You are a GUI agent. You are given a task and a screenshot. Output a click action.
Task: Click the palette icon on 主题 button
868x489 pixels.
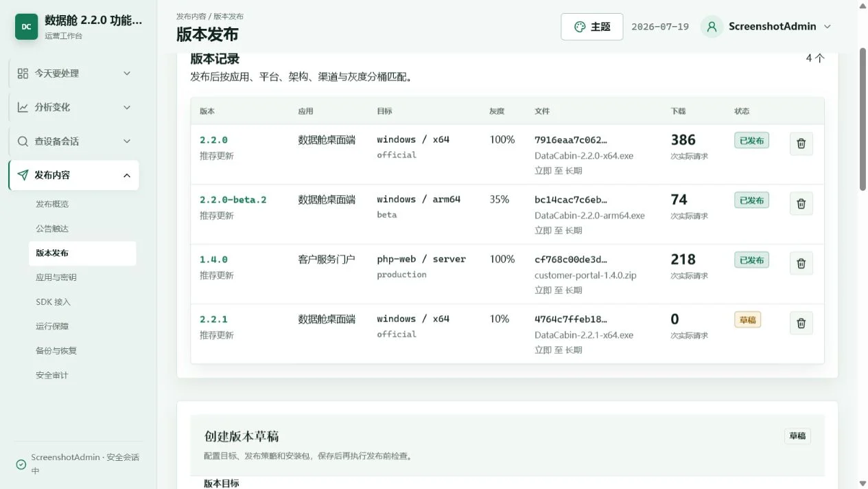(580, 27)
